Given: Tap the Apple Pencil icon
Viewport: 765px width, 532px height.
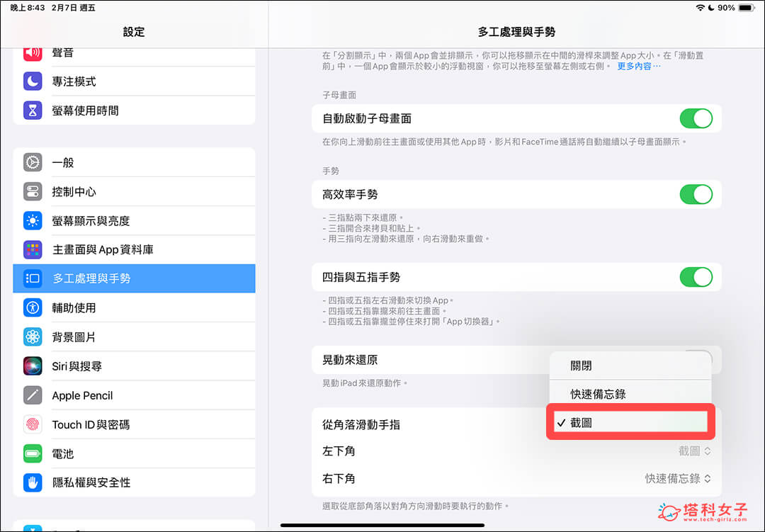Looking at the screenshot, I should click(33, 395).
